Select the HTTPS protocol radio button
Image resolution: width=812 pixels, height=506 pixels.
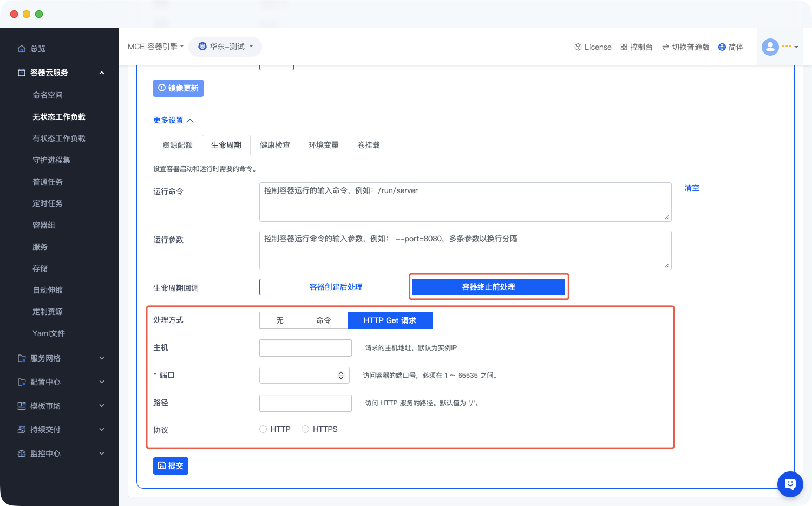click(x=305, y=429)
